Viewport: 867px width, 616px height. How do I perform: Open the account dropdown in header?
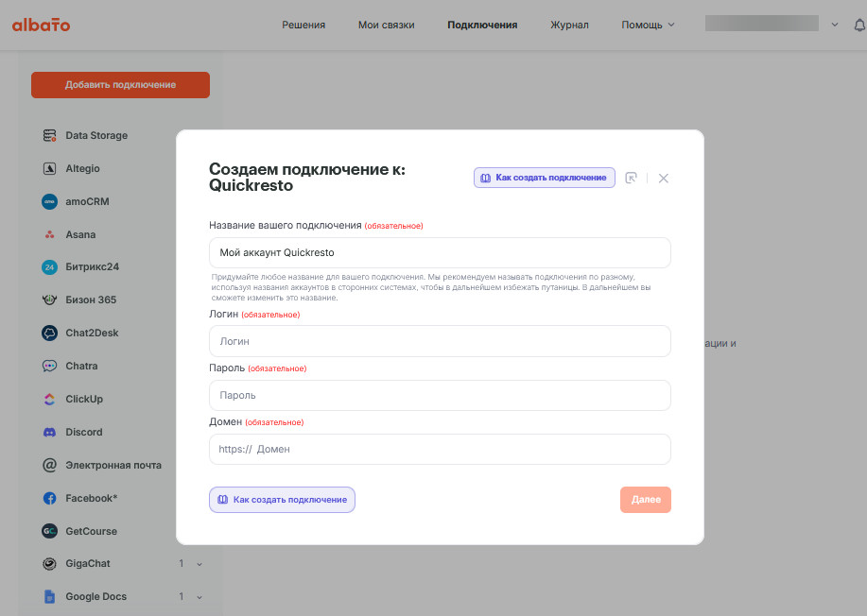[834, 25]
